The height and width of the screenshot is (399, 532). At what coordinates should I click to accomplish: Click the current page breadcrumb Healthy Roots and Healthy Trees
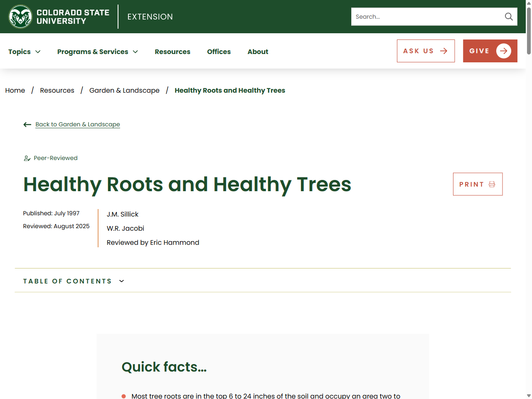tap(230, 91)
